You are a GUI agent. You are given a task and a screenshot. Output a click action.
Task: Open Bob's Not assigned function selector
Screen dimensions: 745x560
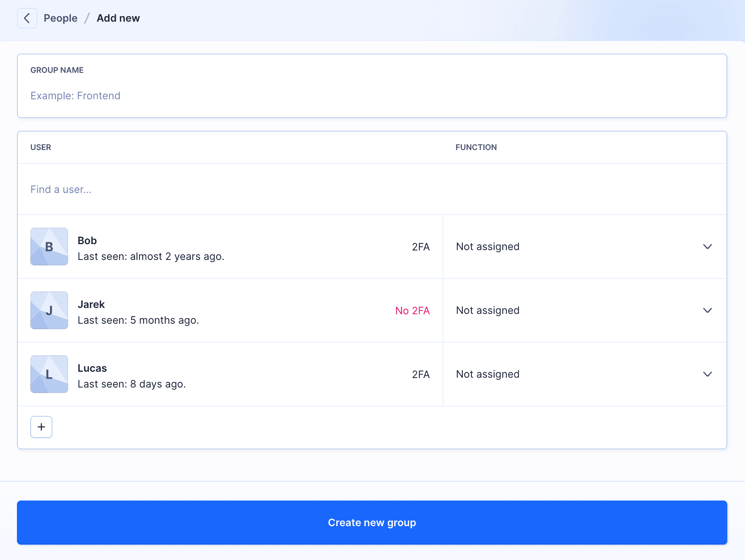(487, 247)
